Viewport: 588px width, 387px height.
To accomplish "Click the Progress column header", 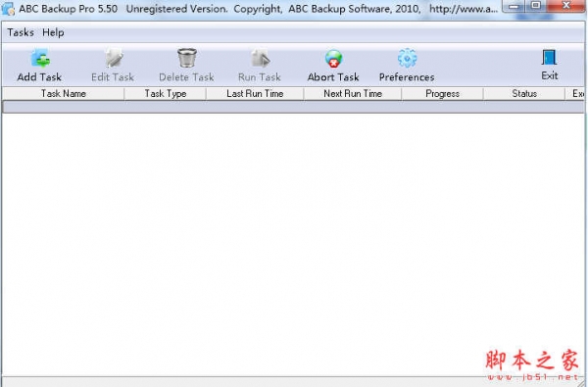I will pyautogui.click(x=443, y=94).
